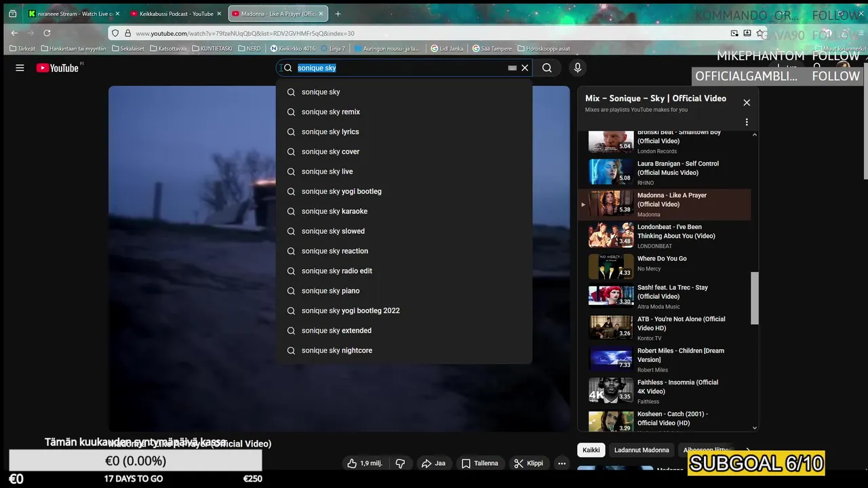The height and width of the screenshot is (488, 868).
Task: Create a clip with the Klippi button
Action: [x=528, y=464]
